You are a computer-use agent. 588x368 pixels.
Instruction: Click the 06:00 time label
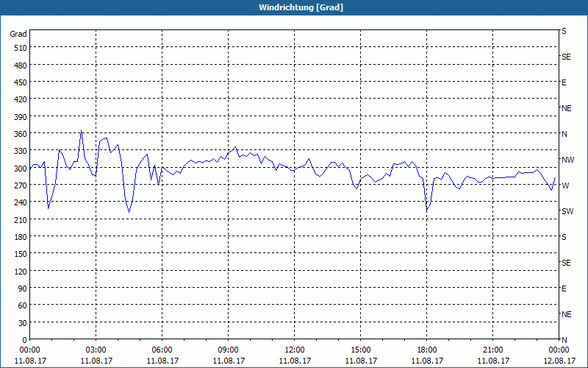tap(162, 350)
